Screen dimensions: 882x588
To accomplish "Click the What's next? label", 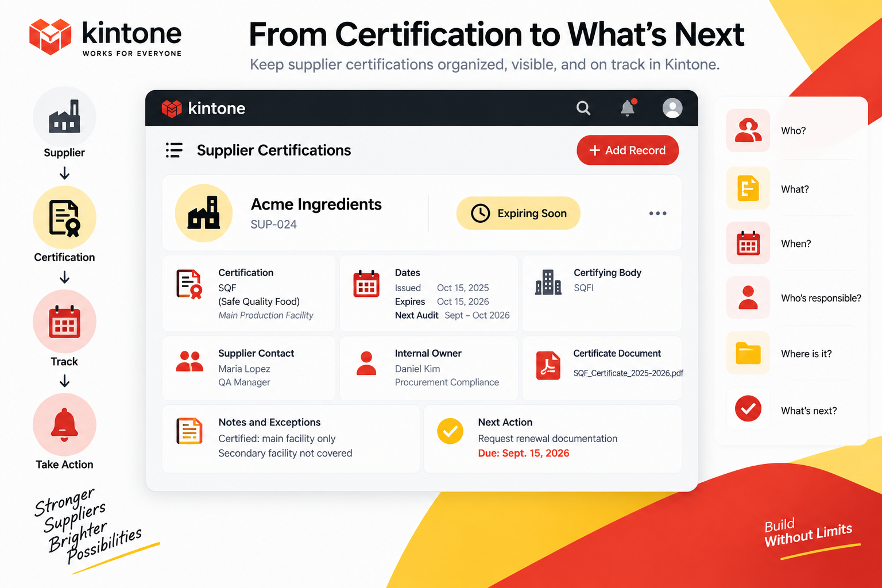I will [x=809, y=411].
